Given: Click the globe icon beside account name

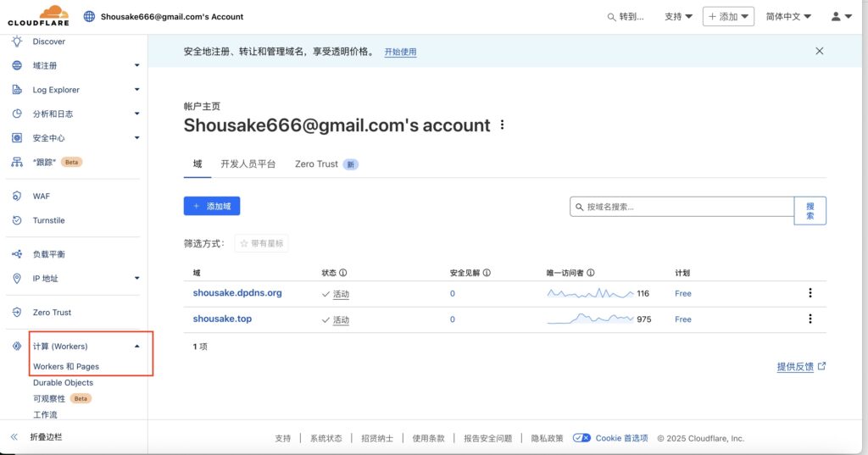Looking at the screenshot, I should click(x=89, y=17).
